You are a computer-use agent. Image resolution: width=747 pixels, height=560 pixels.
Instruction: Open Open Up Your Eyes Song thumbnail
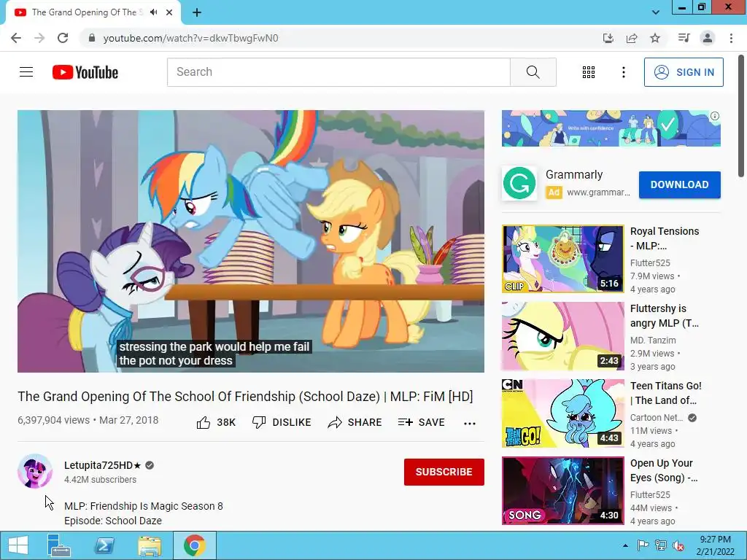[x=562, y=491]
